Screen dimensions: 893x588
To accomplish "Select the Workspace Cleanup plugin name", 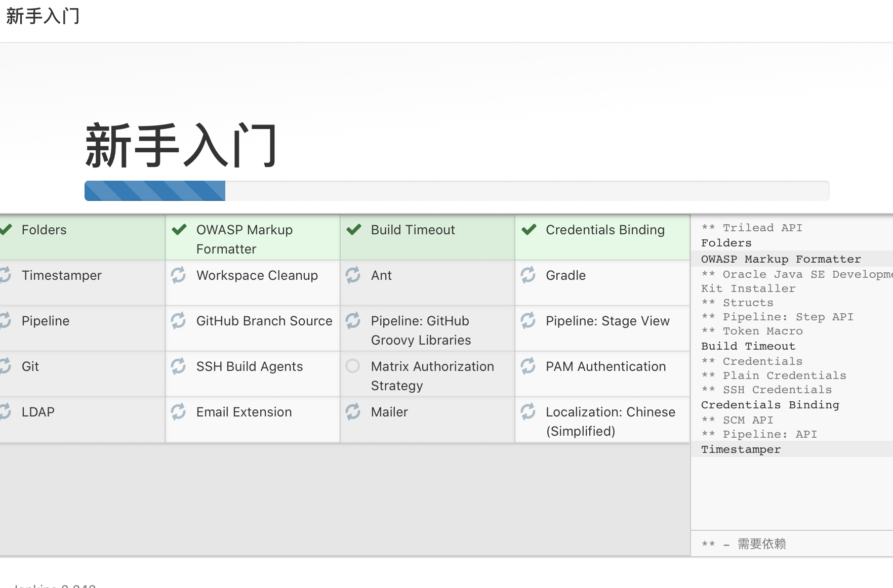I will pos(257,275).
